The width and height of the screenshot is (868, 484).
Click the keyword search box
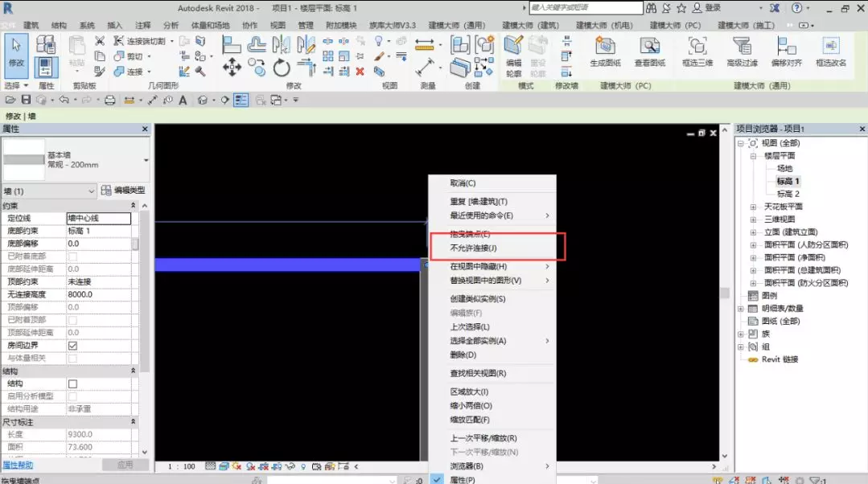[x=586, y=8]
